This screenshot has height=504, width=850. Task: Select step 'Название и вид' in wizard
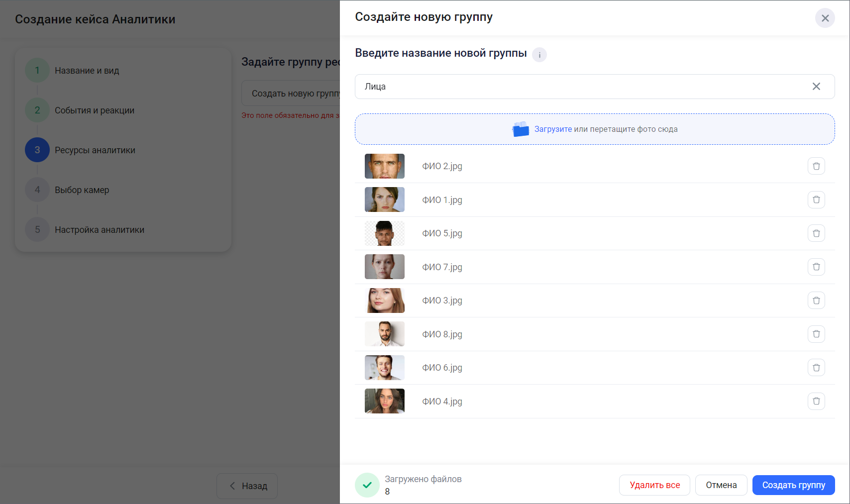(87, 71)
